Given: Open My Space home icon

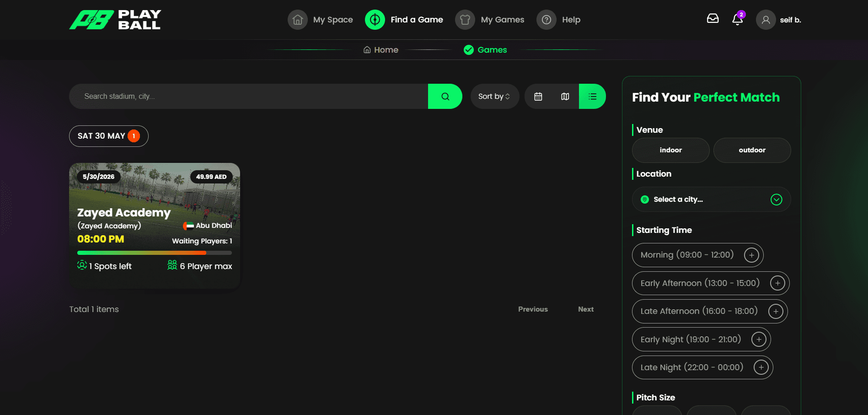Looking at the screenshot, I should point(298,20).
